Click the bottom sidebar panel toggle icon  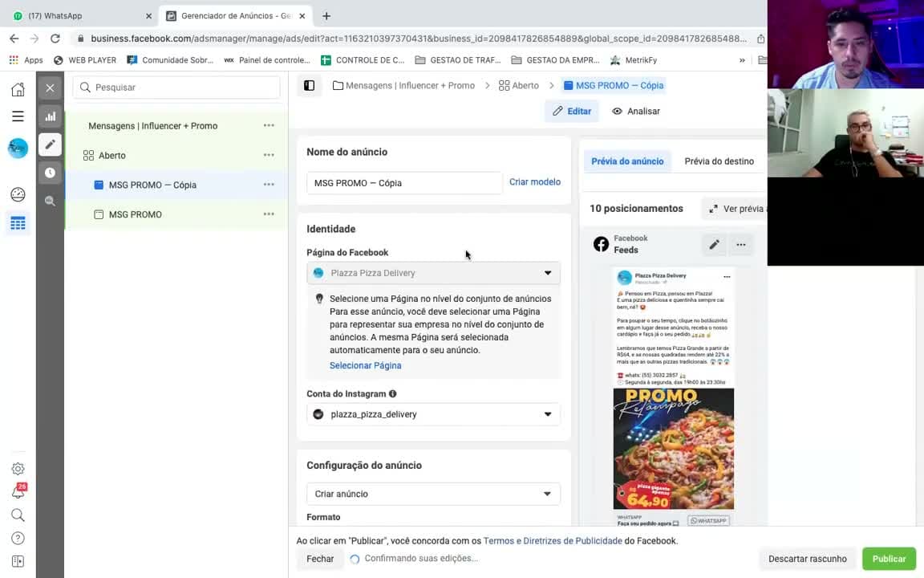tap(18, 561)
